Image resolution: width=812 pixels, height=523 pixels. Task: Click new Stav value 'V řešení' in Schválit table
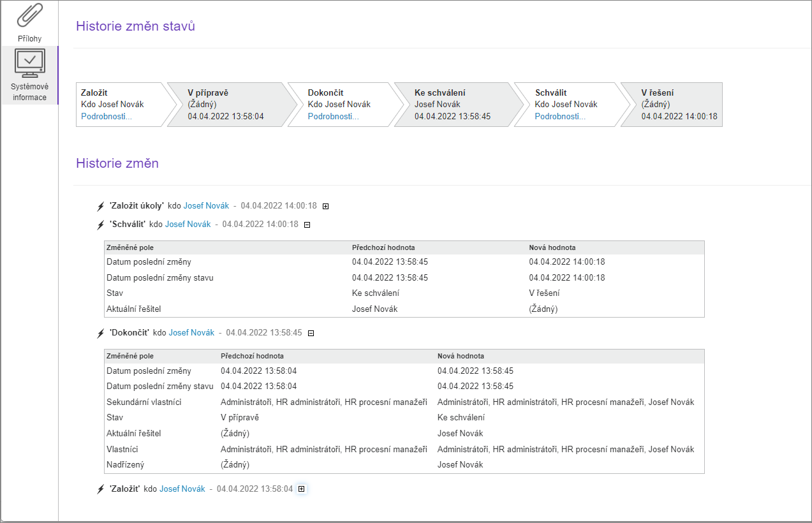click(543, 293)
